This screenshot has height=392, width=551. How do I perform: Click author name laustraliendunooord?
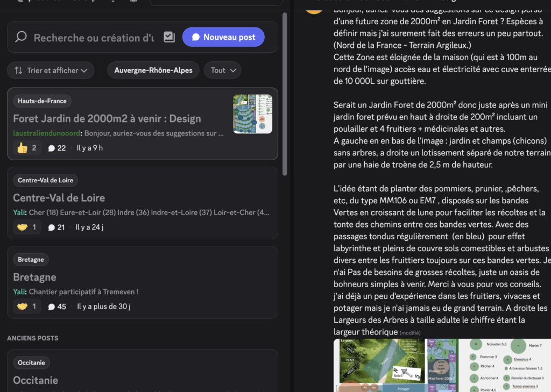click(46, 133)
